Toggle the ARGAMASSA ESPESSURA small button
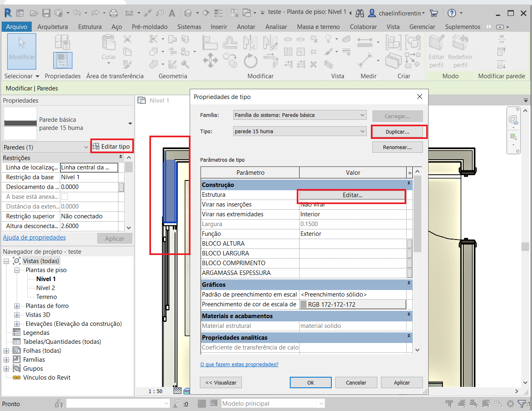The image size is (532, 411). pos(409,273)
